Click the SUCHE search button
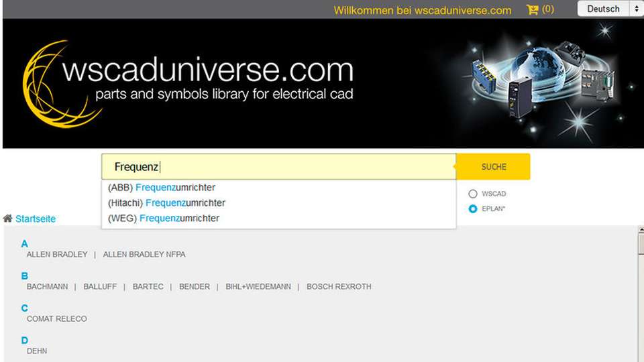 point(493,167)
